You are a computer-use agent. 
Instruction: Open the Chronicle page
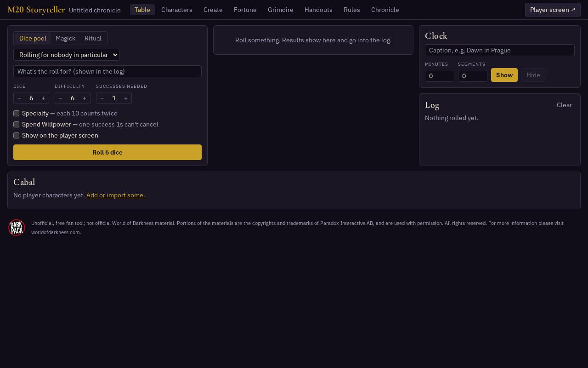pyautogui.click(x=385, y=10)
